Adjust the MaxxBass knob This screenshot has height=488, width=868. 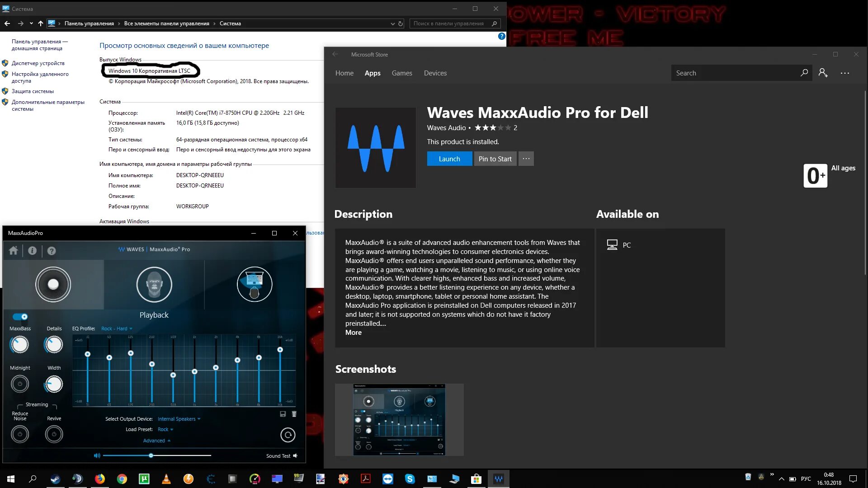point(19,345)
